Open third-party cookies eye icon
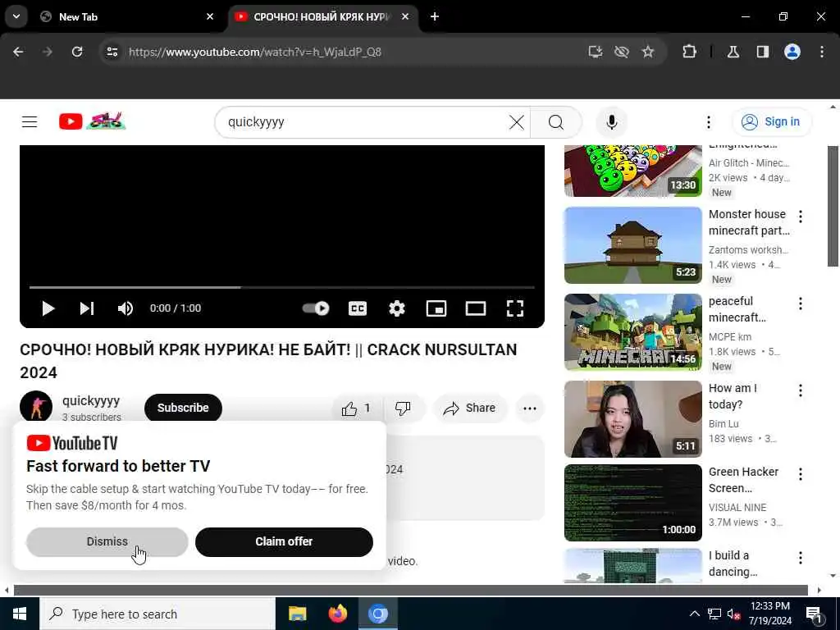The image size is (840, 630). click(x=622, y=52)
